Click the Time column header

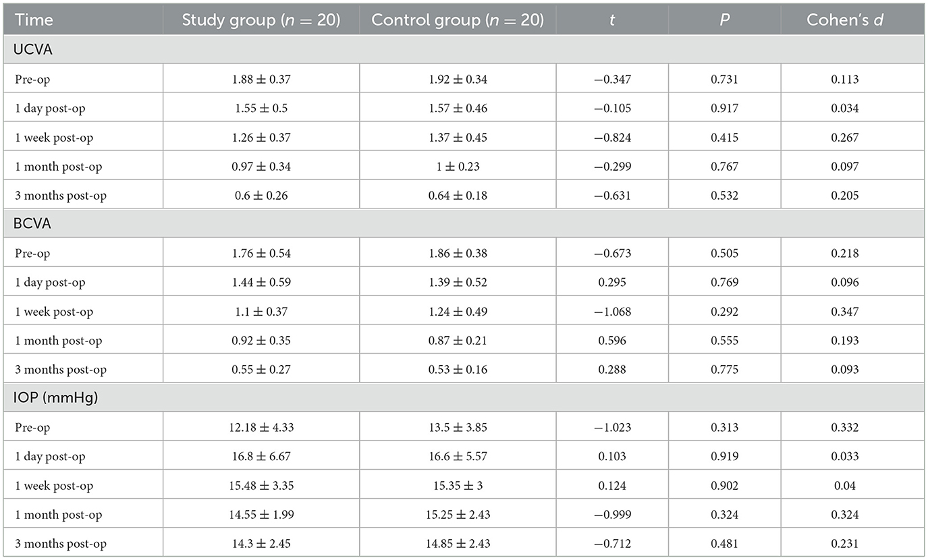34,20
